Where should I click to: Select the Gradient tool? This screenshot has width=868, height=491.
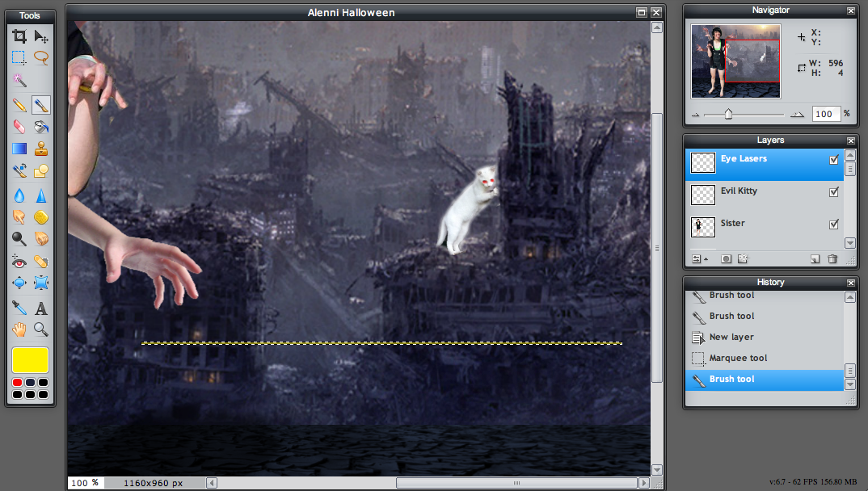coord(19,149)
